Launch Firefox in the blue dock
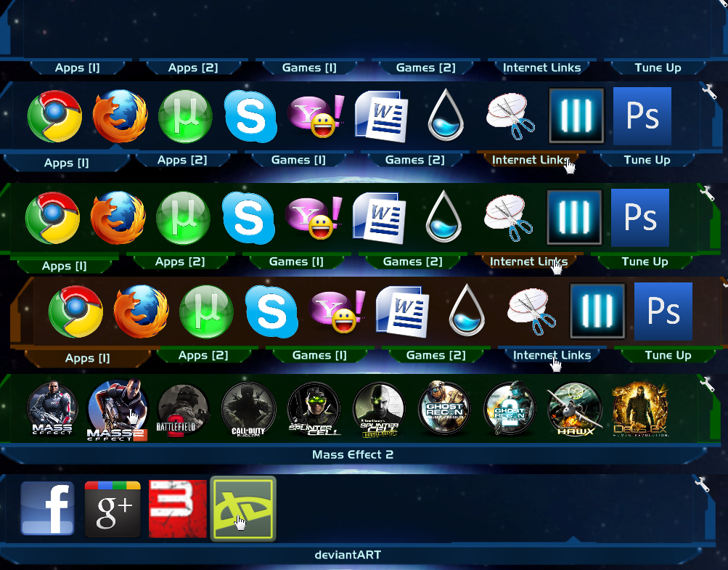The width and height of the screenshot is (728, 570). click(x=120, y=116)
